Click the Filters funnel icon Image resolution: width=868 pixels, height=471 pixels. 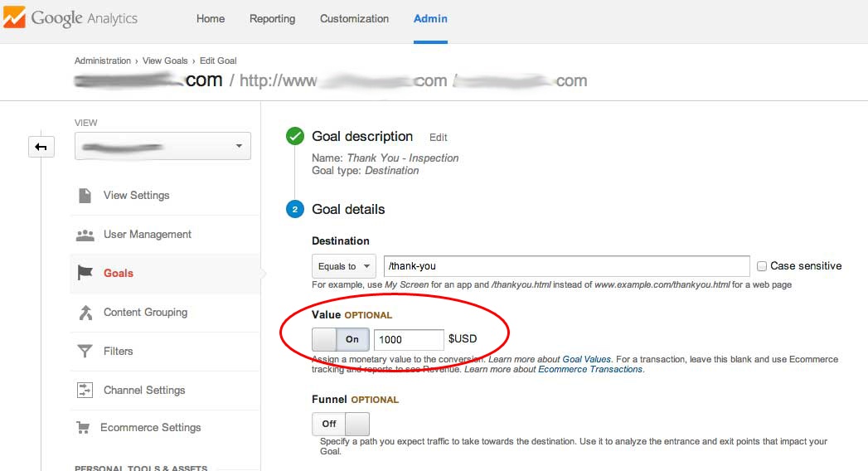coord(85,352)
